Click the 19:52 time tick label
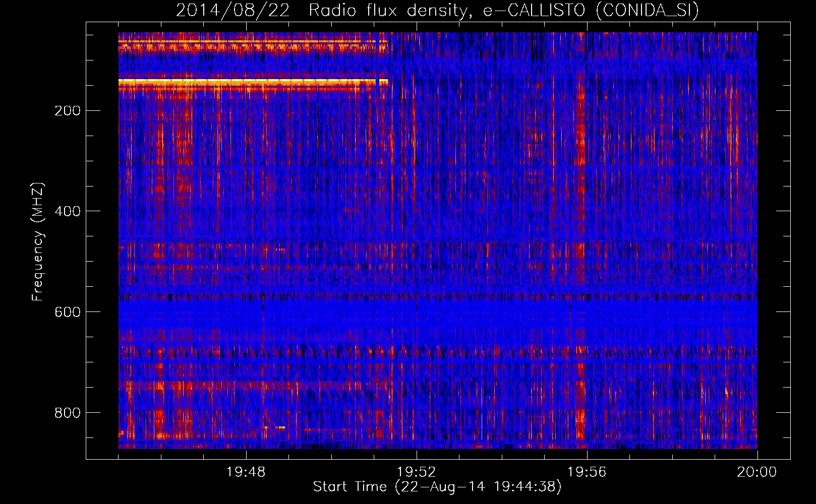The width and height of the screenshot is (816, 504). pos(417,472)
